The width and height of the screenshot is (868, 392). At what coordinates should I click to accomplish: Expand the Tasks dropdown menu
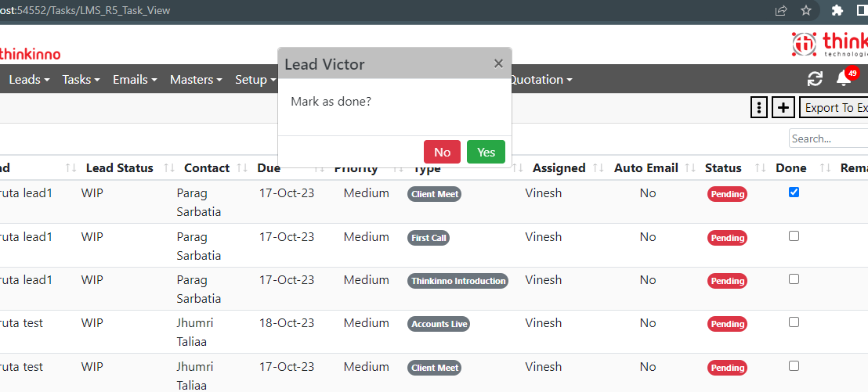click(x=81, y=80)
